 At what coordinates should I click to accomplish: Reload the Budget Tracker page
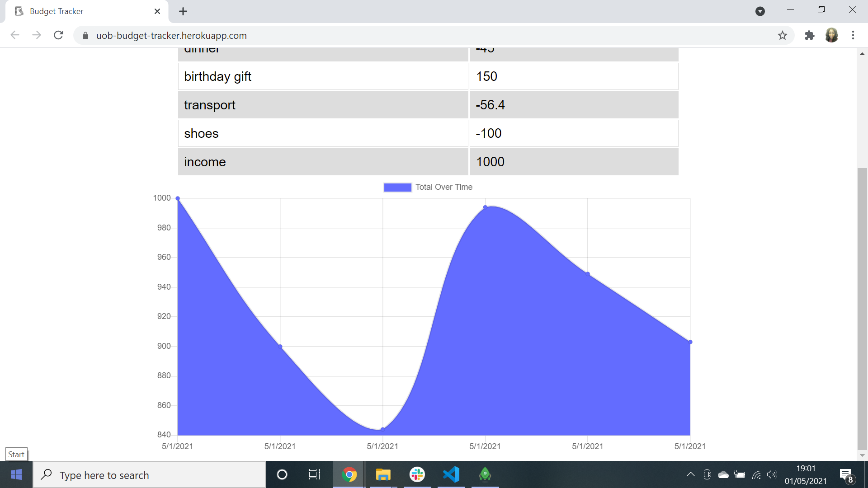pos(58,35)
